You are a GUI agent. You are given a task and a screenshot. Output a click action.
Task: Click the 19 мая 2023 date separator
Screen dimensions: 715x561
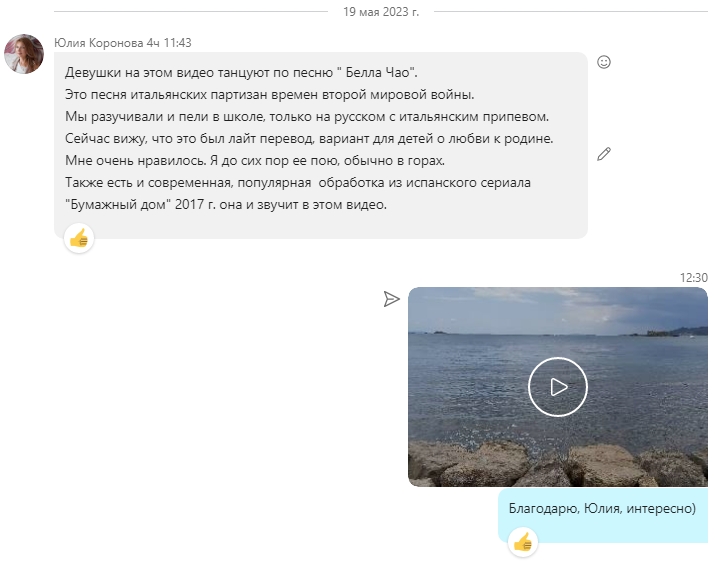coord(381,12)
